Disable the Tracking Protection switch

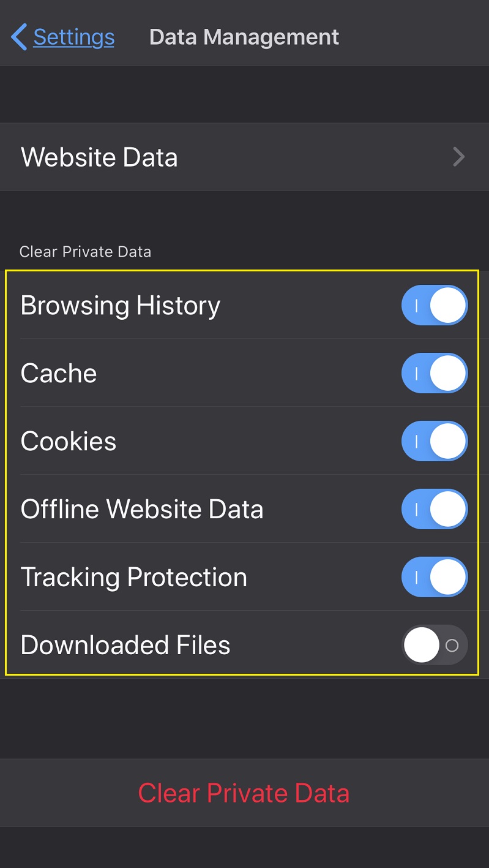click(x=435, y=576)
